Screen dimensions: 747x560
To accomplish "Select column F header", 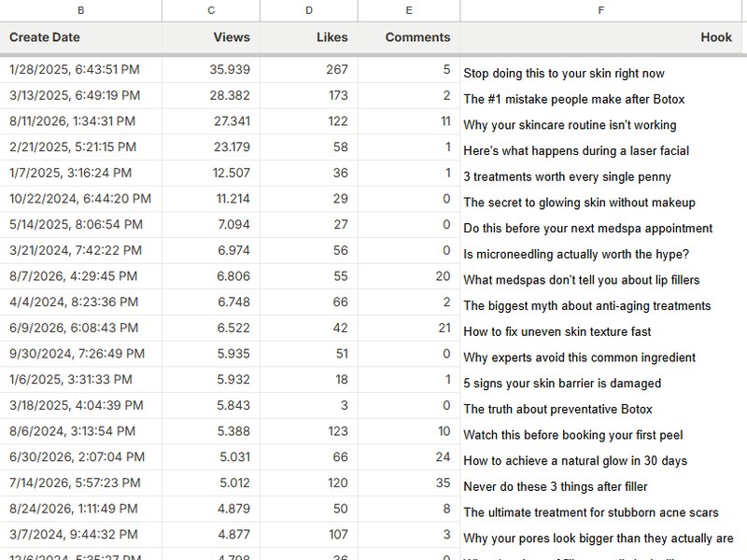I will [x=601, y=10].
